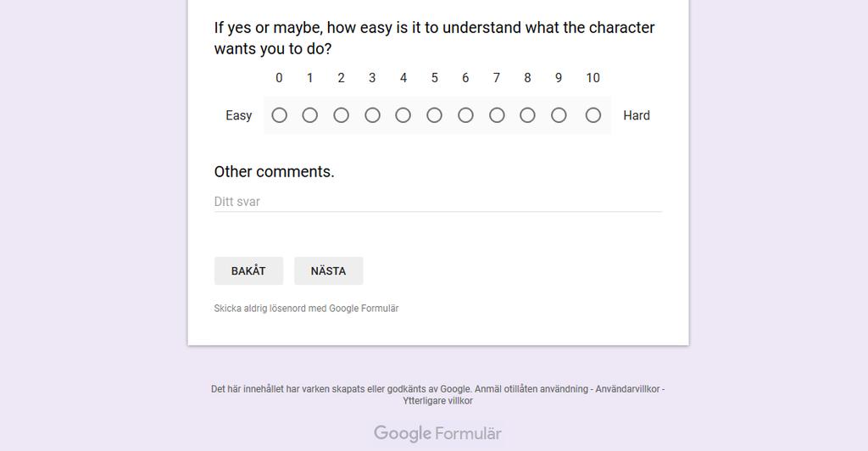
Task: Go back with the BAKÅT button
Action: pyautogui.click(x=248, y=270)
